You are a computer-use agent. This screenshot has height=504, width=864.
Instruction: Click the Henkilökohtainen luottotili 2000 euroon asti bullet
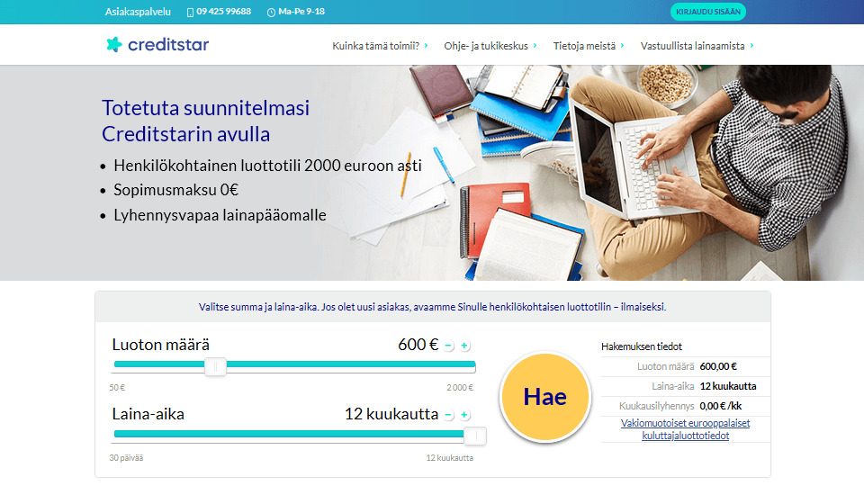coord(268,166)
